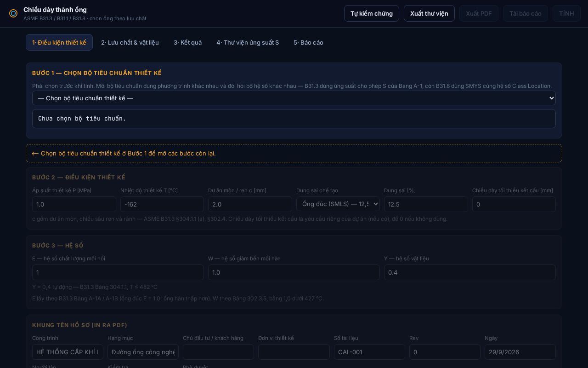Focus the Áp suất thiết kế P field
588x368 pixels.
coord(74,204)
